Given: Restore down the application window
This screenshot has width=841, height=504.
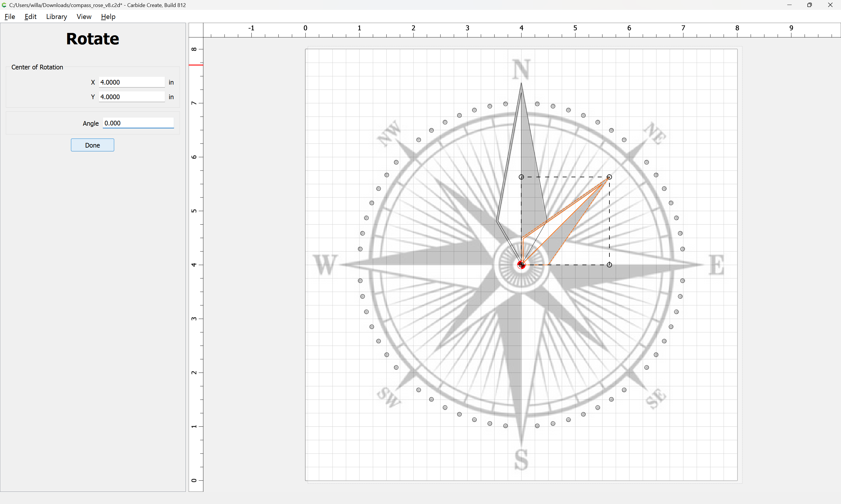Looking at the screenshot, I should 809,5.
